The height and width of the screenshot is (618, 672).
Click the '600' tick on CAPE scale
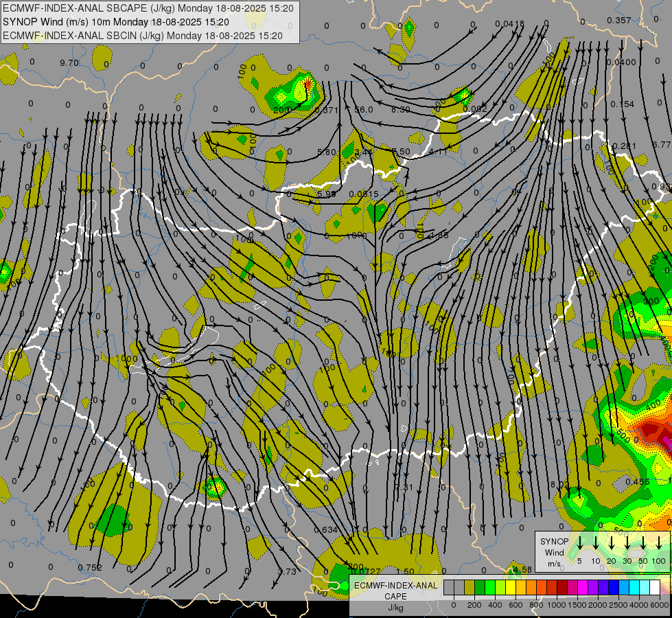pyautogui.click(x=515, y=605)
